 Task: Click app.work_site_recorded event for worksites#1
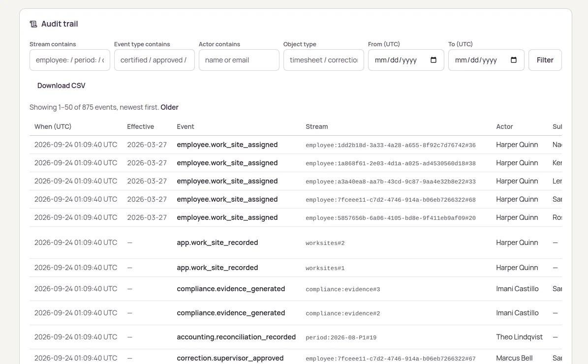point(217,268)
